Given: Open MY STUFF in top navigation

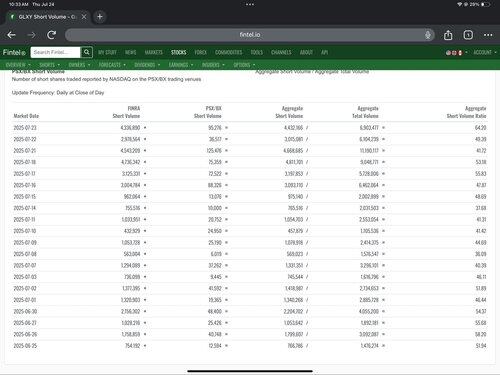Looking at the screenshot, I should coord(107,52).
